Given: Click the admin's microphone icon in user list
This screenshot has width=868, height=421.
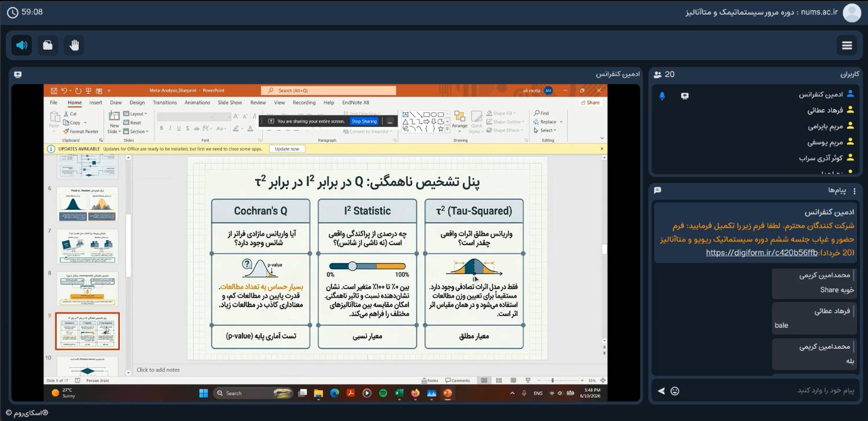Looking at the screenshot, I should click(662, 96).
